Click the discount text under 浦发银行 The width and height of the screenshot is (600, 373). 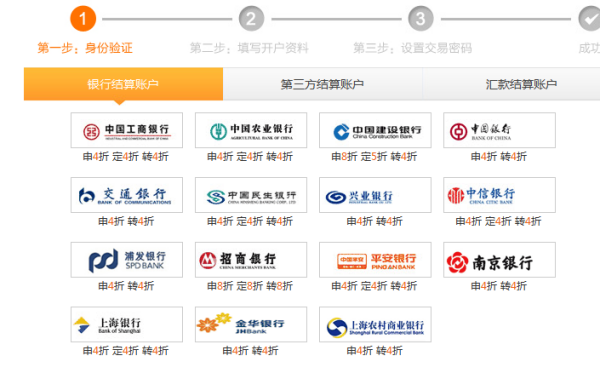126,286
